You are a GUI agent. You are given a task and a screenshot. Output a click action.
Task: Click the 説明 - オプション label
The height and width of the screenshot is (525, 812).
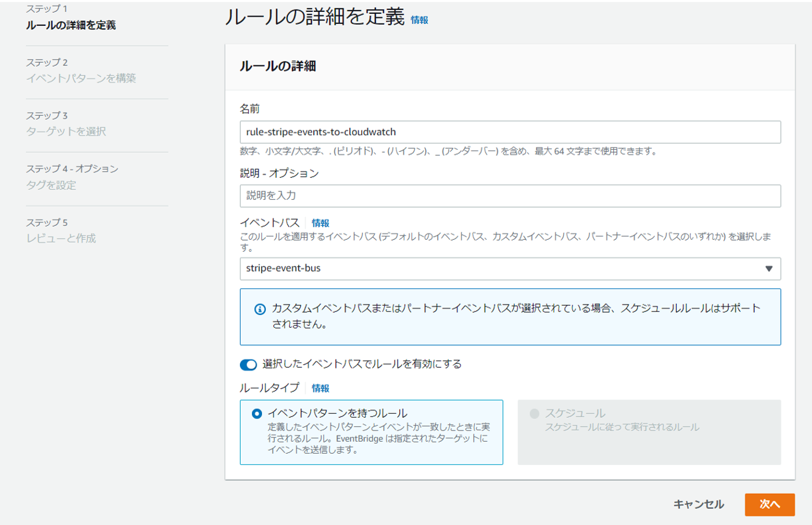click(x=279, y=173)
